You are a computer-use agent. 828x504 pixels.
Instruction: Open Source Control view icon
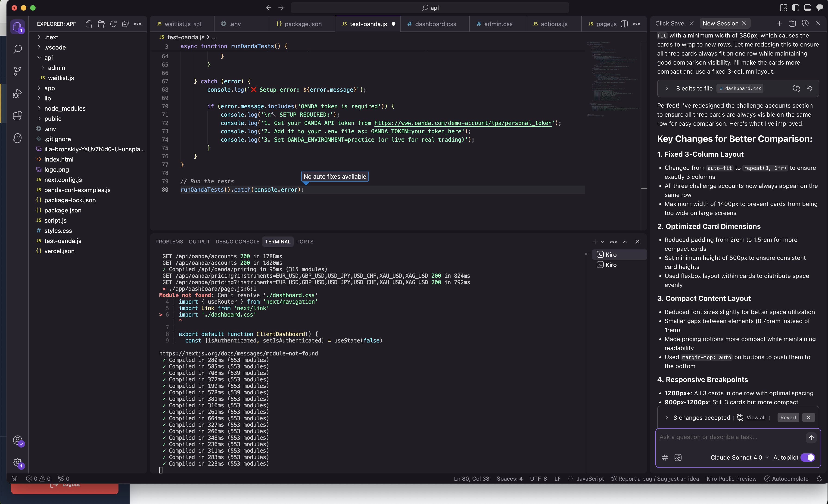pyautogui.click(x=18, y=71)
